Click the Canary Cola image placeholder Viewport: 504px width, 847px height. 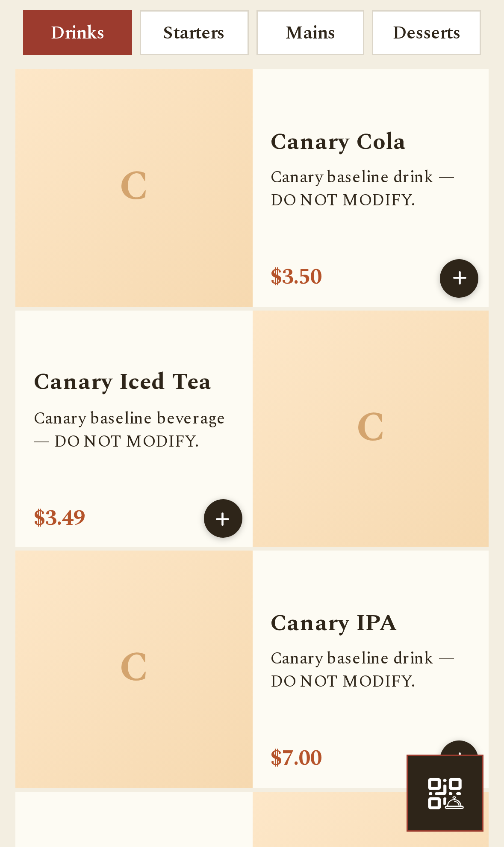pyautogui.click(x=134, y=188)
